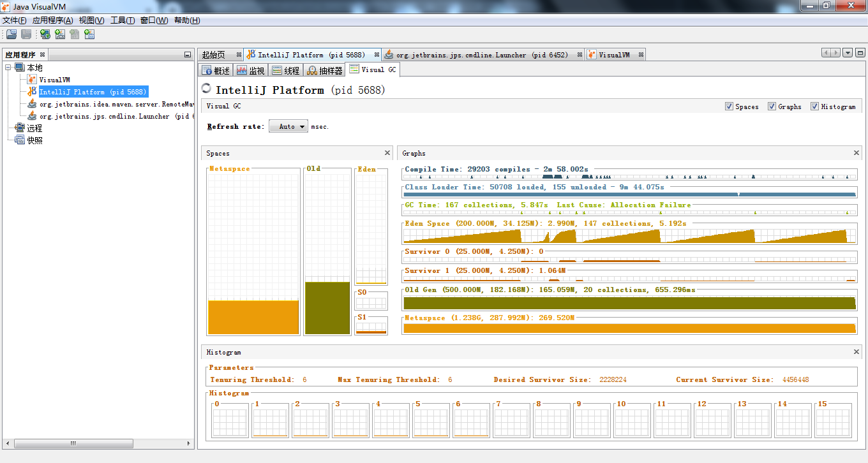Close the Launcher (pid 6452) document tab

(580, 55)
